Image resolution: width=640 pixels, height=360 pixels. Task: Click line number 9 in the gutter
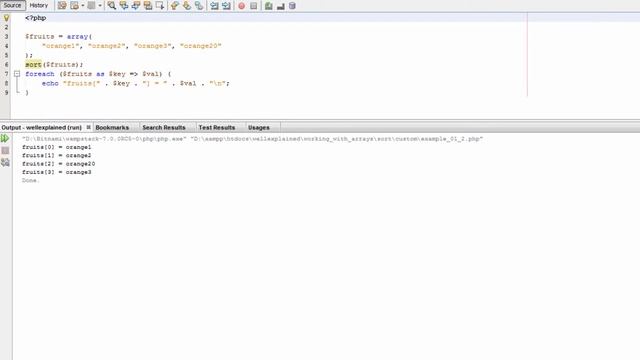(6, 93)
